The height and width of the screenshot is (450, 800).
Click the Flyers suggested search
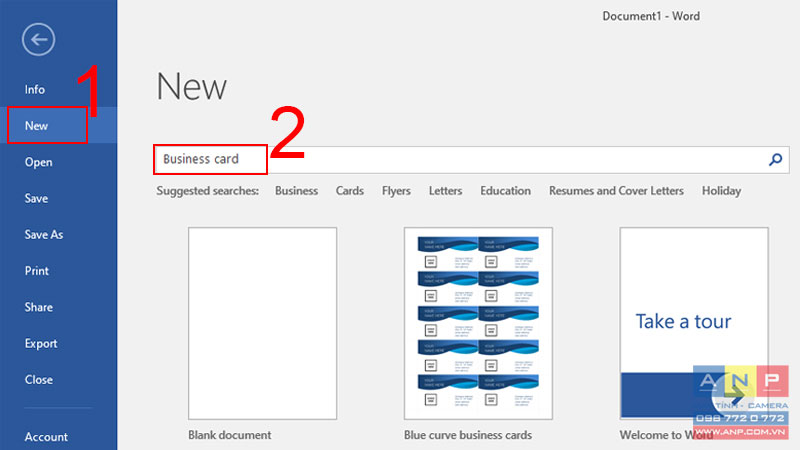[396, 191]
